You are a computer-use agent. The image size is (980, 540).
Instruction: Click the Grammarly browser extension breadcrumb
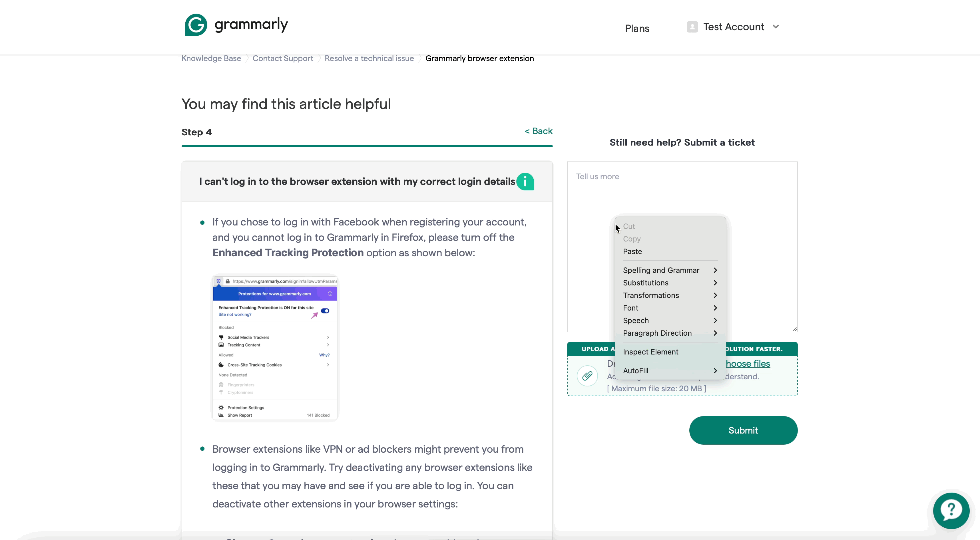[x=479, y=58]
